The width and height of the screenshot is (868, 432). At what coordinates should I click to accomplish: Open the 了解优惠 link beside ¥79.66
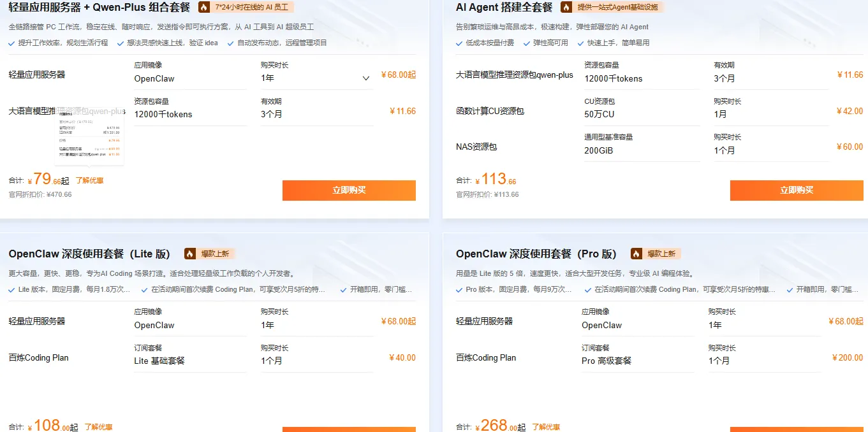[89, 180]
